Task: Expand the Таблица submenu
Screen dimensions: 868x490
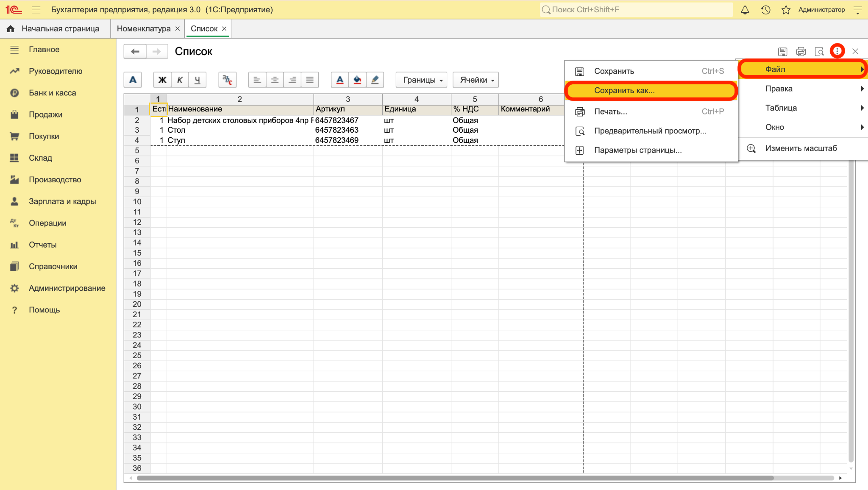Action: (803, 108)
